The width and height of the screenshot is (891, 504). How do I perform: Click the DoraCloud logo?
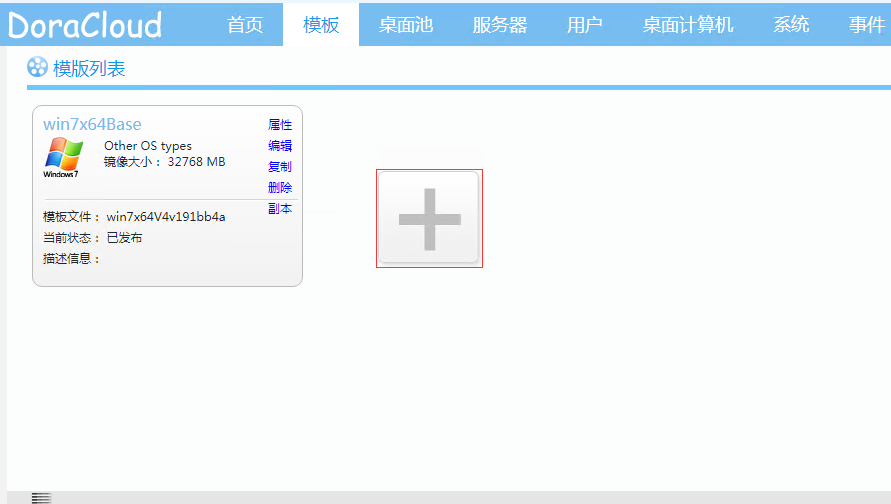[84, 25]
